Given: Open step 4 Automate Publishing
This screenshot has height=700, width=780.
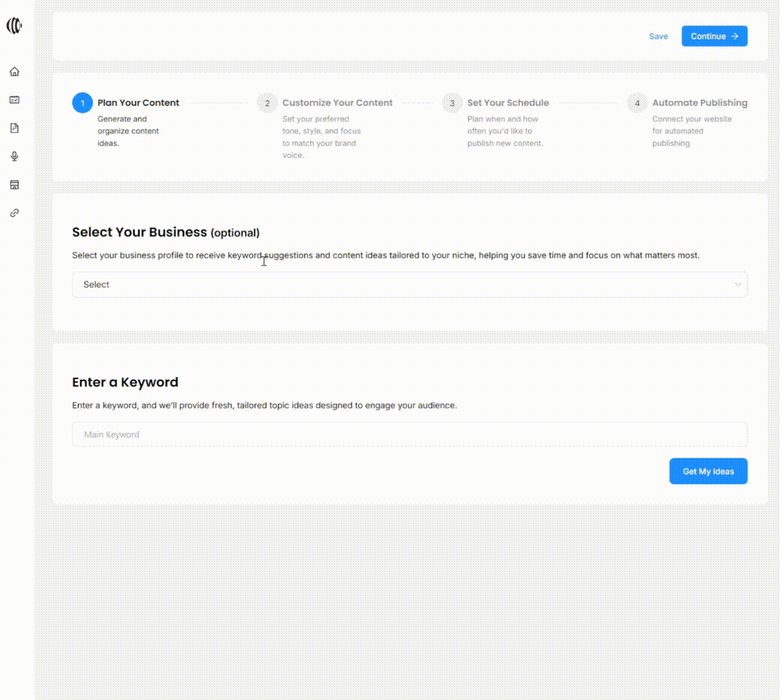Looking at the screenshot, I should tap(700, 103).
